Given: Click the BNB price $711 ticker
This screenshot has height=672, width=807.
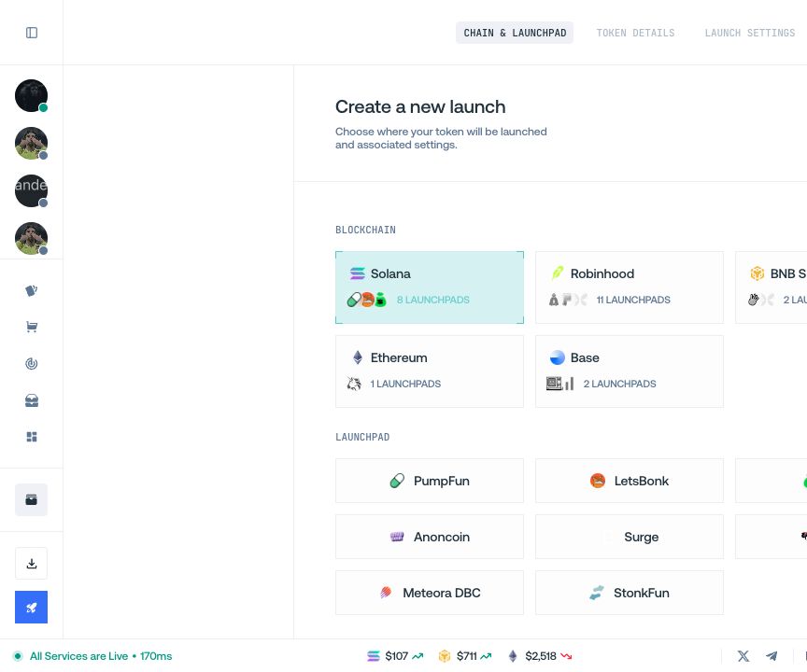Looking at the screenshot, I should (x=465, y=656).
